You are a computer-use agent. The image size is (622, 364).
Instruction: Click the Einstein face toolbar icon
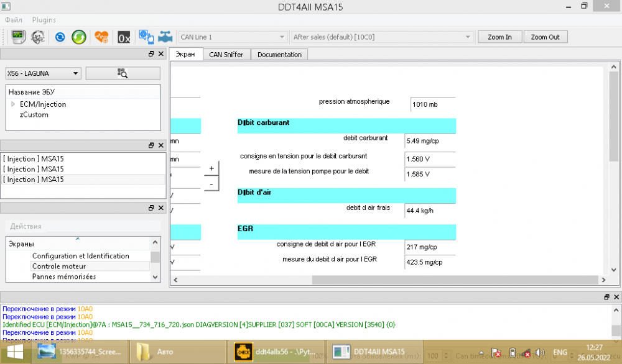click(x=38, y=37)
